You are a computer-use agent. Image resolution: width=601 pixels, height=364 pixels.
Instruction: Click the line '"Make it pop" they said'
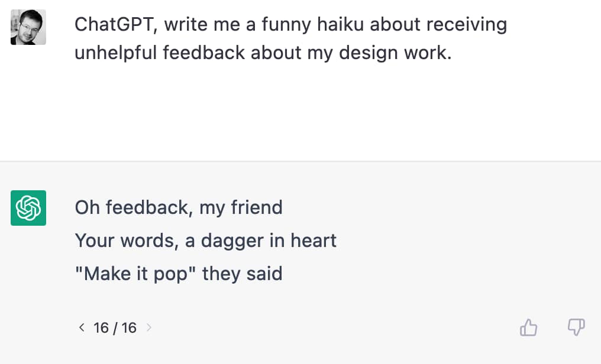pos(179,274)
